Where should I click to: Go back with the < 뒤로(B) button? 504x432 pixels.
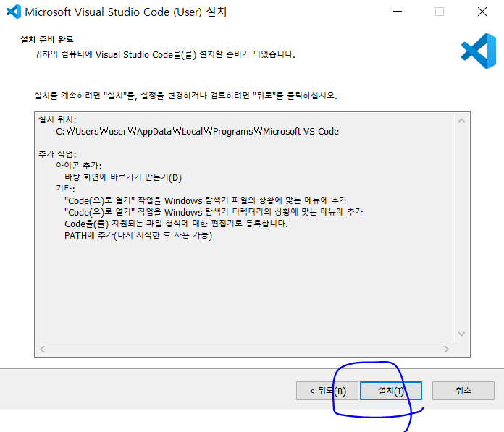point(327,391)
